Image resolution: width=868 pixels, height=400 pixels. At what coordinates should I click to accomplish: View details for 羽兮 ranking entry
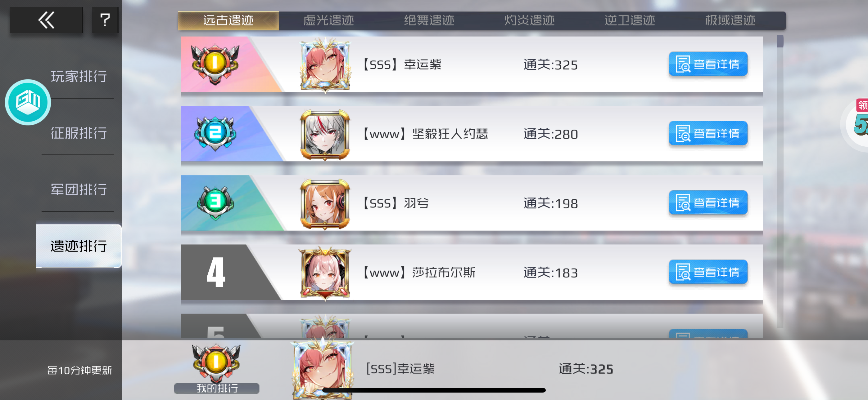coord(708,203)
